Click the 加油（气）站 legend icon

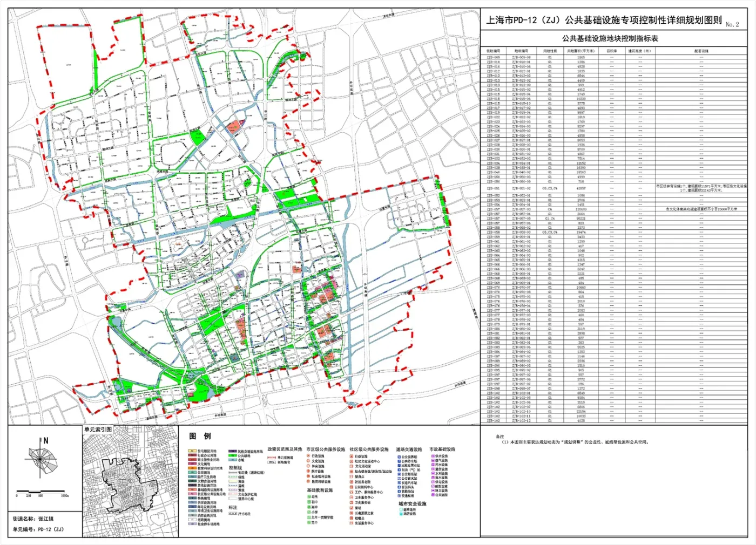point(398,470)
